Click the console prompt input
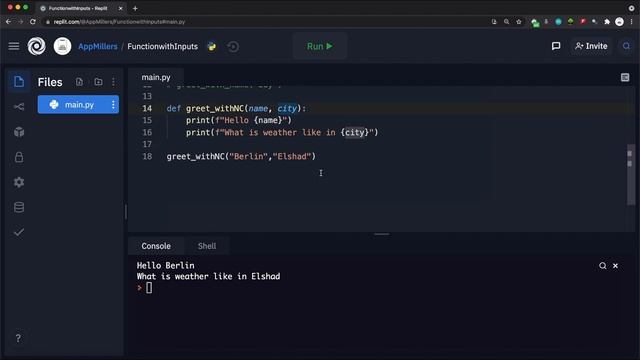The width and height of the screenshot is (640, 360). pos(149,288)
